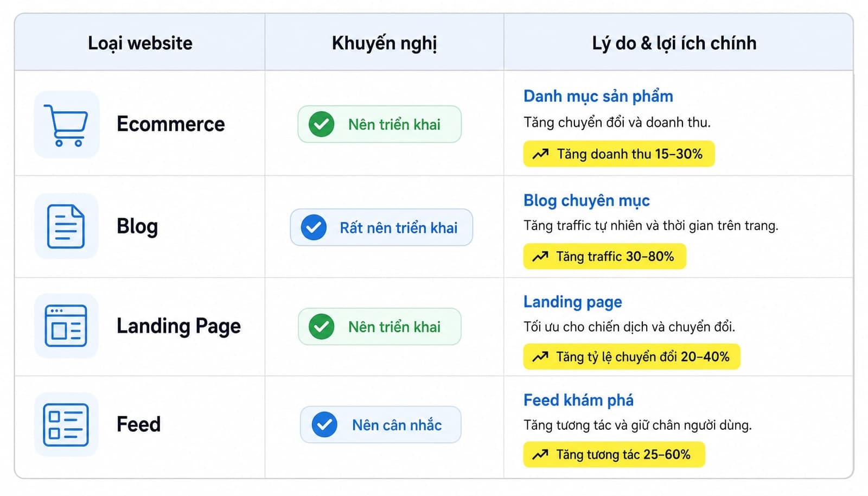Click the Landing Page browser layout icon
This screenshot has height=496, width=868.
point(66,326)
